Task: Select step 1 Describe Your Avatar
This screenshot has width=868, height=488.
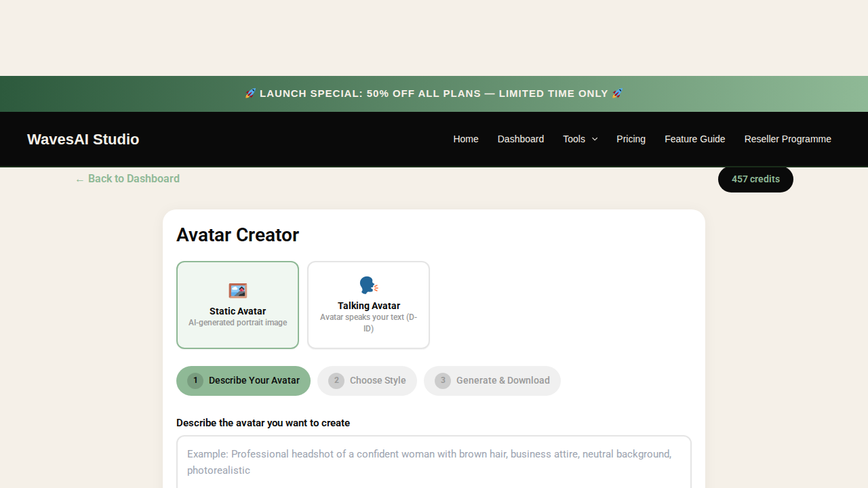Action: pos(243,381)
